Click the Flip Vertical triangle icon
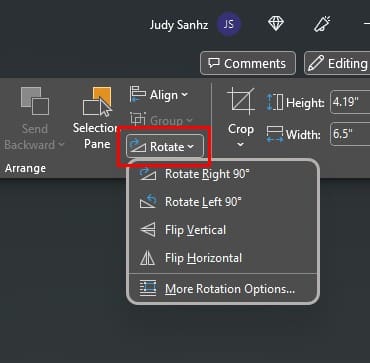Image resolution: width=370 pixels, height=363 pixels. pos(148,230)
